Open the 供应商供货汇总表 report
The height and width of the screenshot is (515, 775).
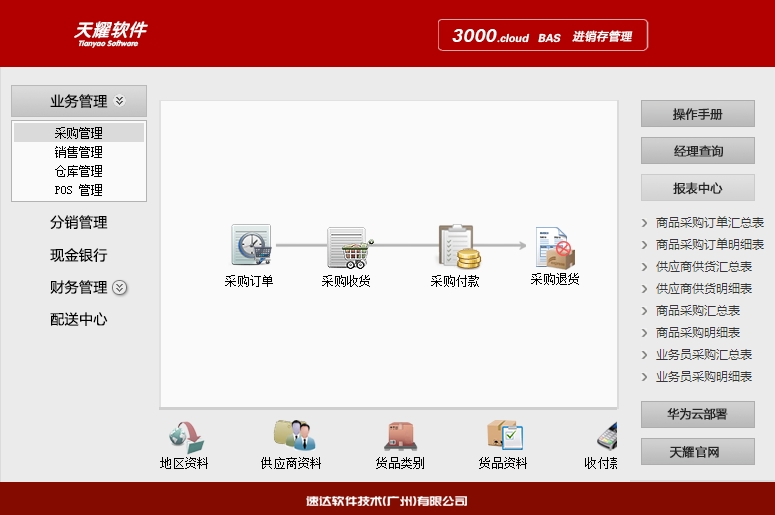704,267
